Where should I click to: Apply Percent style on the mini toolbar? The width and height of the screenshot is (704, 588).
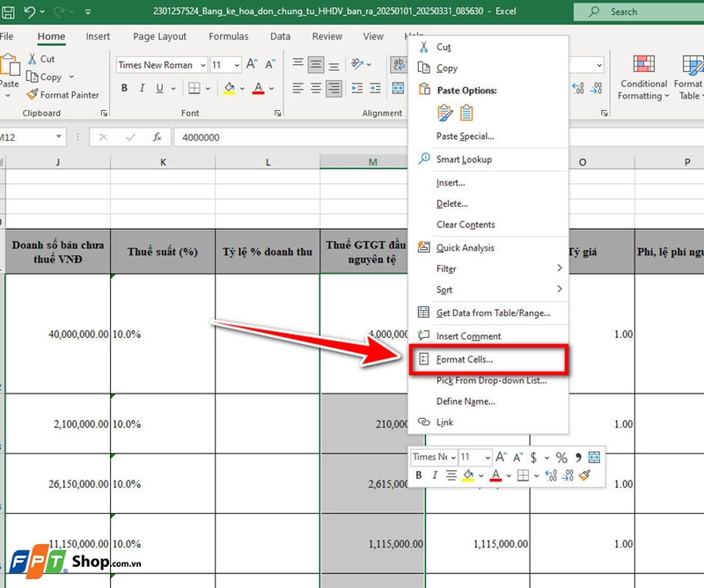click(561, 457)
